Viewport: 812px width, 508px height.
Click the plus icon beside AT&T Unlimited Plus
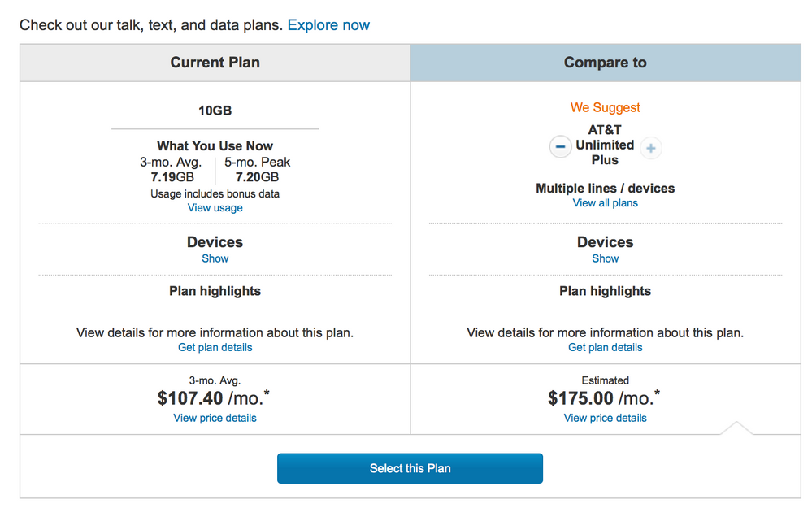coord(651,147)
